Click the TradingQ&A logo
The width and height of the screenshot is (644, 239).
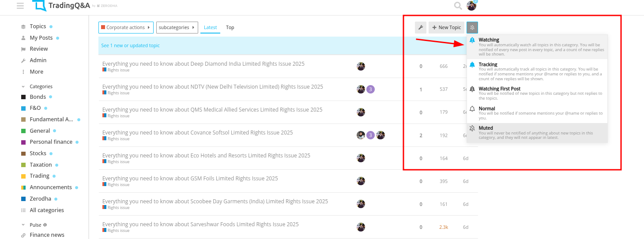(62, 6)
